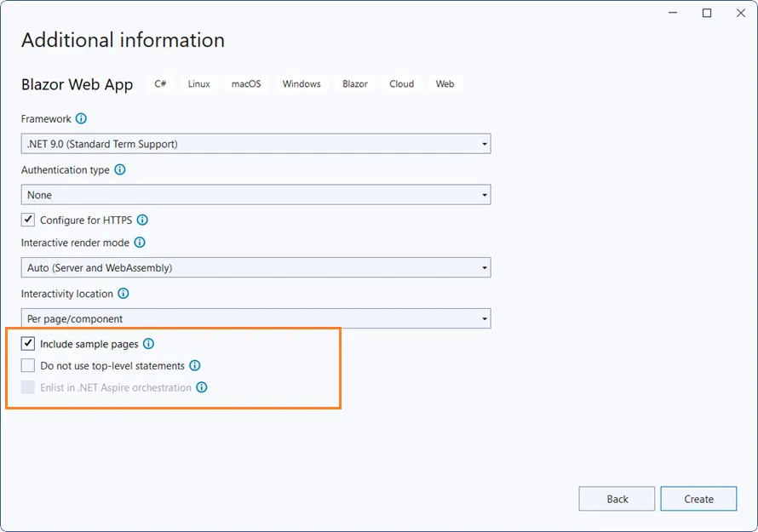This screenshot has height=532, width=758.
Task: Click the Back button
Action: (616, 499)
